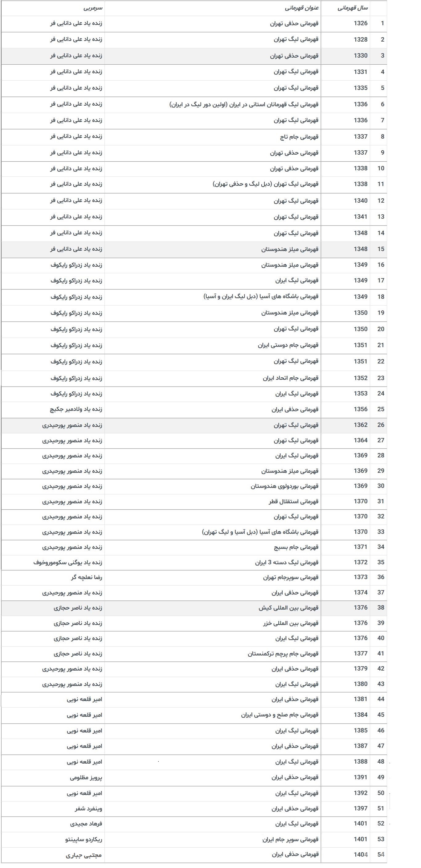Click coach پرویز مظلومی cell
421x868 pixels.
click(86, 778)
